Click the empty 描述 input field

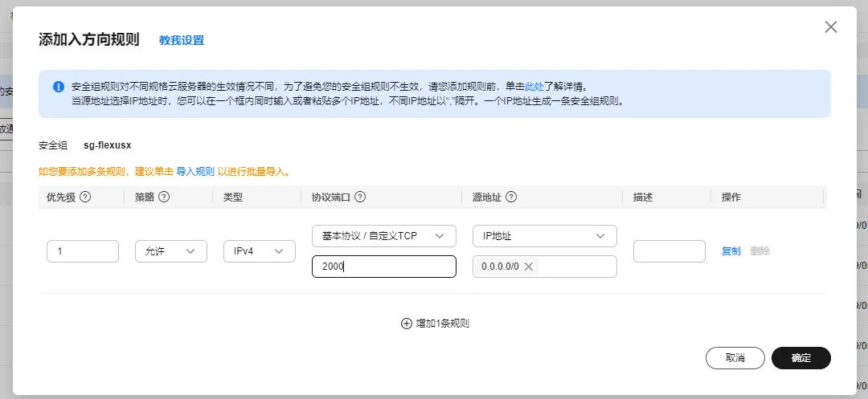[x=669, y=251]
